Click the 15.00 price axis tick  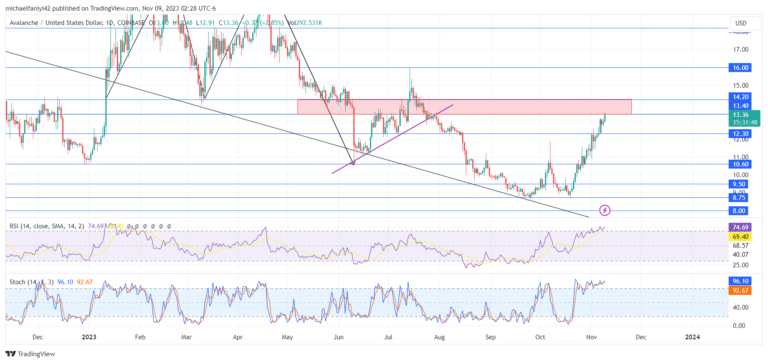(740, 85)
